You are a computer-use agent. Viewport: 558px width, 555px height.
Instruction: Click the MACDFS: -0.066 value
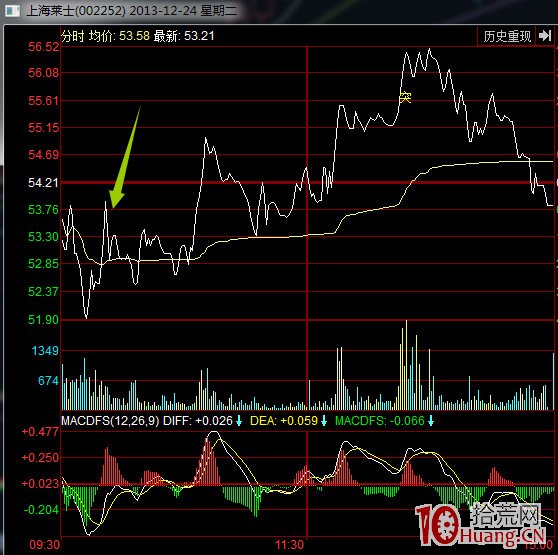click(380, 421)
